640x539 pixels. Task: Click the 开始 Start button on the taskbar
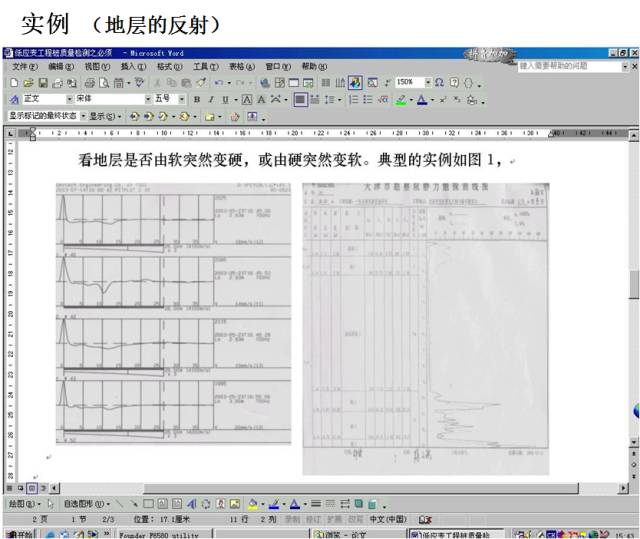[19, 534]
